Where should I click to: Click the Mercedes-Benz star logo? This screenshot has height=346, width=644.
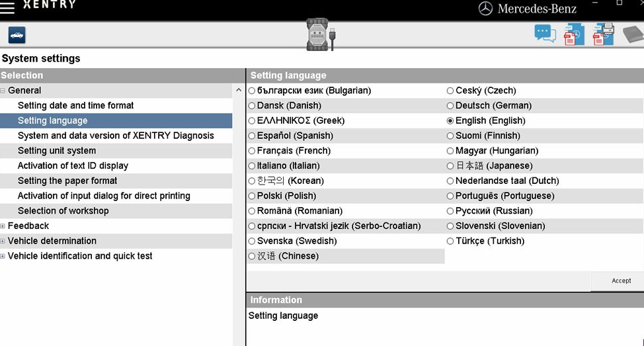click(x=485, y=9)
